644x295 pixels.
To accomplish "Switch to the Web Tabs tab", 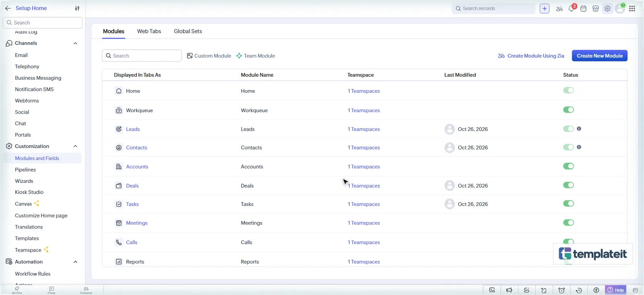I will click(x=149, y=31).
